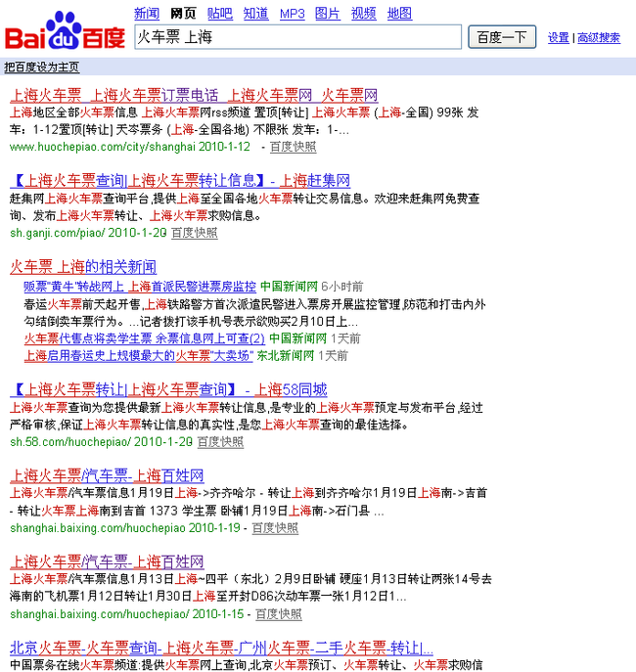Click snippet text 春运火车票前天起开售
This screenshot has height=672, width=636.
point(82,305)
